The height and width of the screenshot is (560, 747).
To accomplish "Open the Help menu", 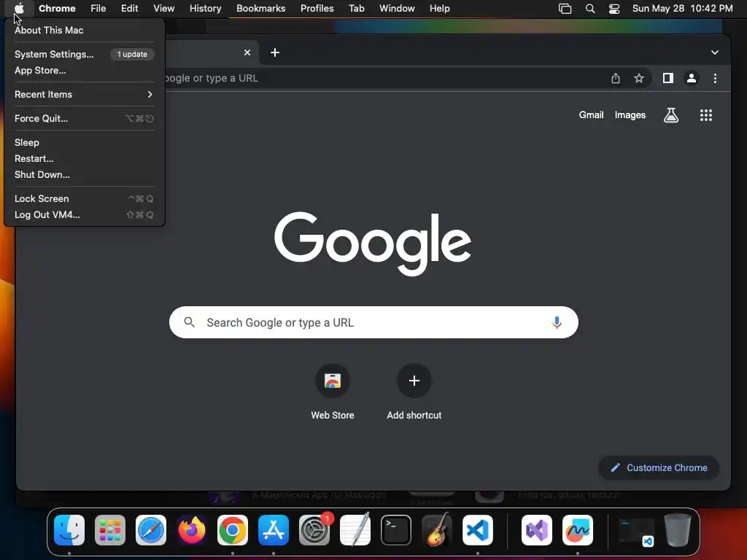I will pyautogui.click(x=439, y=8).
